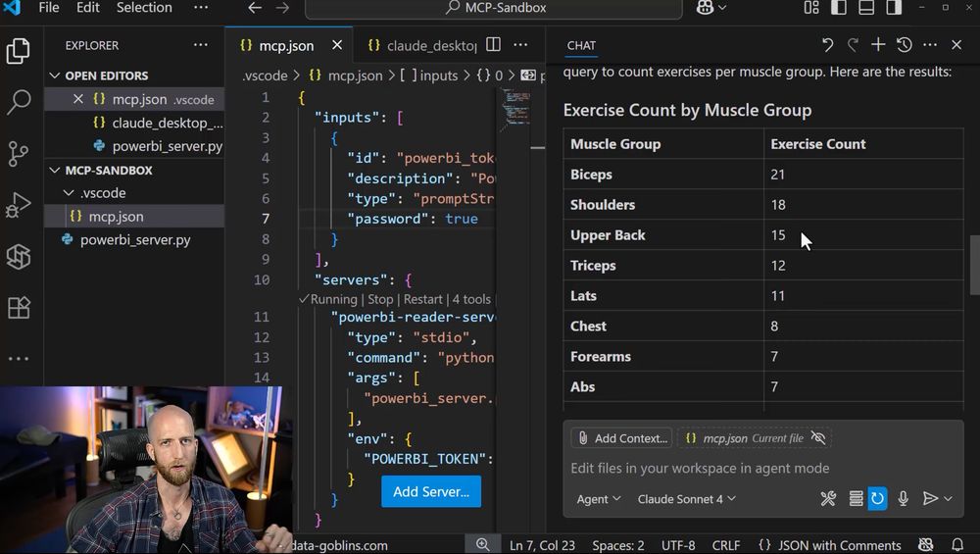Open the File menu
This screenshot has height=554, width=980.
[49, 8]
